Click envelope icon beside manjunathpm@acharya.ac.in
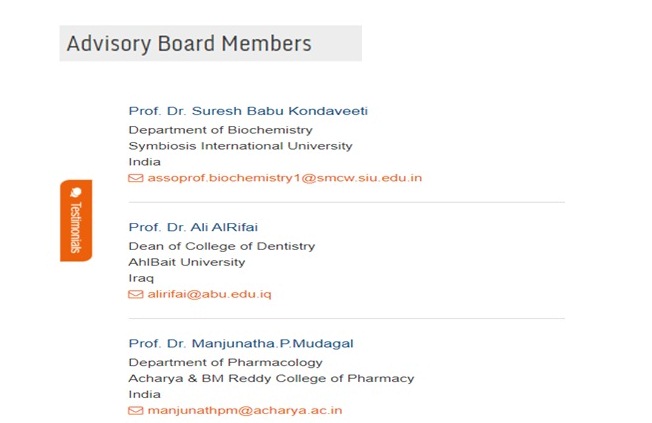652x423 pixels. [136, 410]
